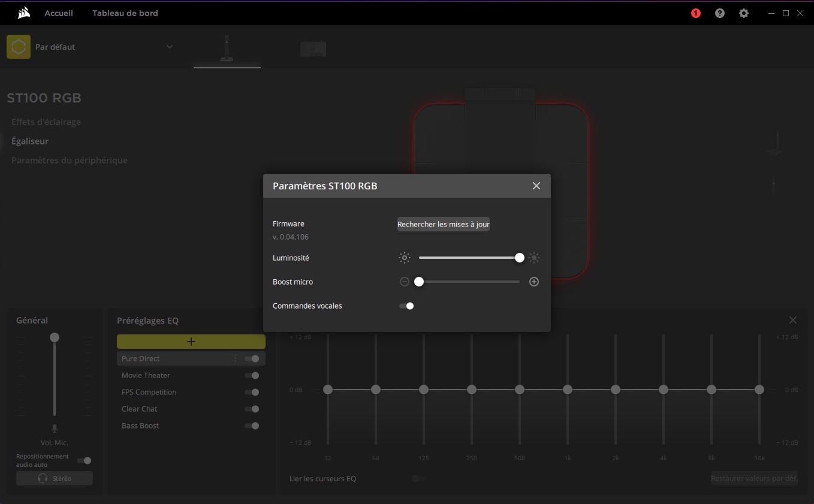Select the Bass Boost preset name
The width and height of the screenshot is (814, 504).
coord(140,425)
